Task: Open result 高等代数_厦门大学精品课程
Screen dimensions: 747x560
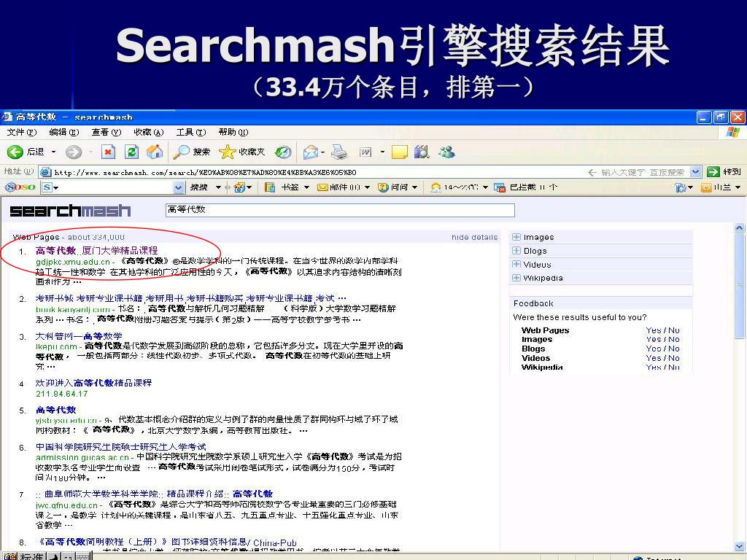Action: [x=97, y=250]
